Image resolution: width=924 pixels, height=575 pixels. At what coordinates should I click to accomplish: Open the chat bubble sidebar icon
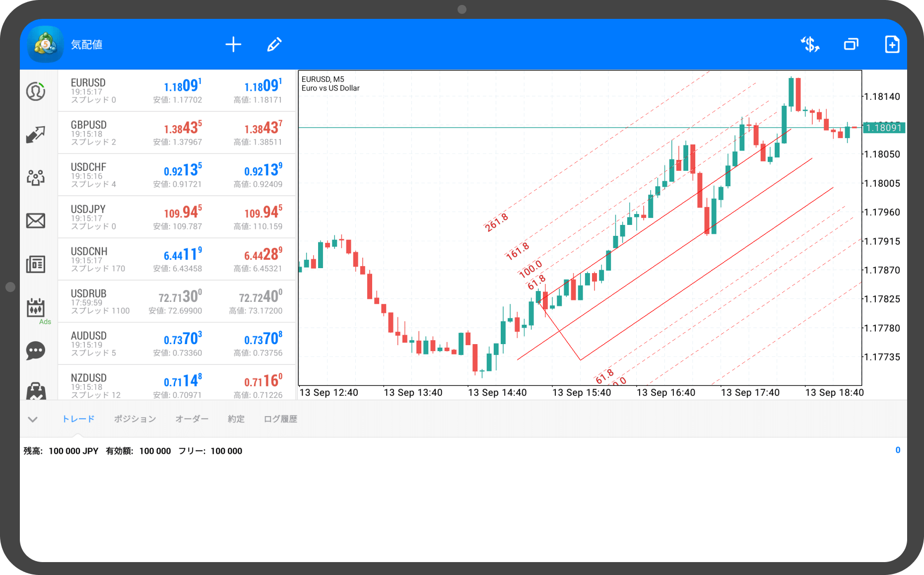click(36, 351)
